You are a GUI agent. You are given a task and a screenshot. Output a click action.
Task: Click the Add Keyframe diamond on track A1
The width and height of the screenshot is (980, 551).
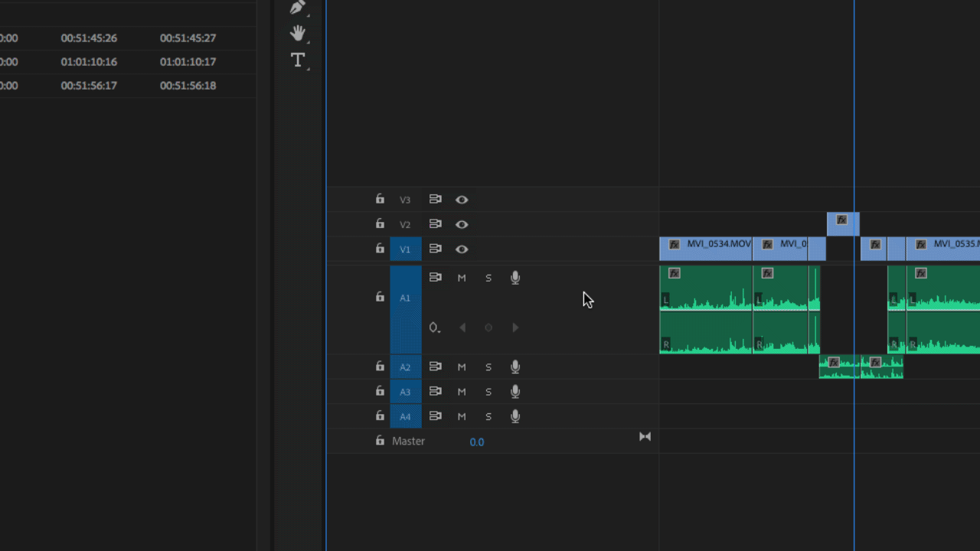(x=488, y=327)
